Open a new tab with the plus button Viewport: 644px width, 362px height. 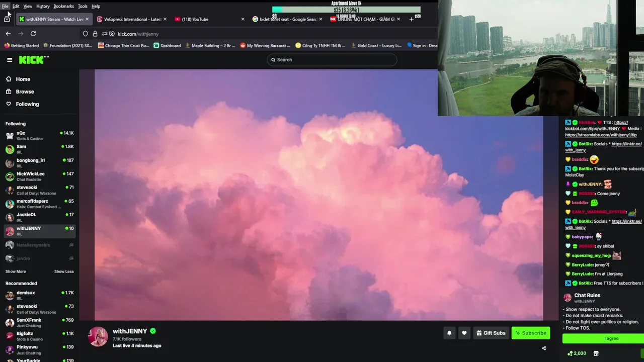pyautogui.click(x=411, y=19)
